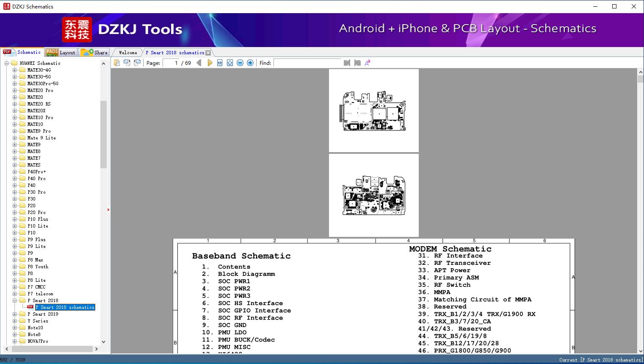Image resolution: width=644 pixels, height=364 pixels.
Task: Fit the whole page in view
Action: click(x=230, y=63)
